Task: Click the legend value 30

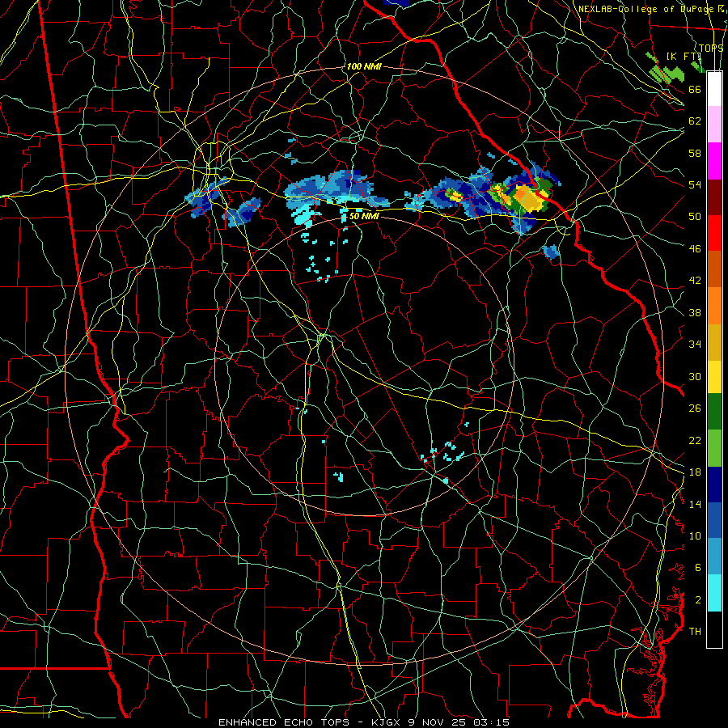Action: pyautogui.click(x=695, y=376)
